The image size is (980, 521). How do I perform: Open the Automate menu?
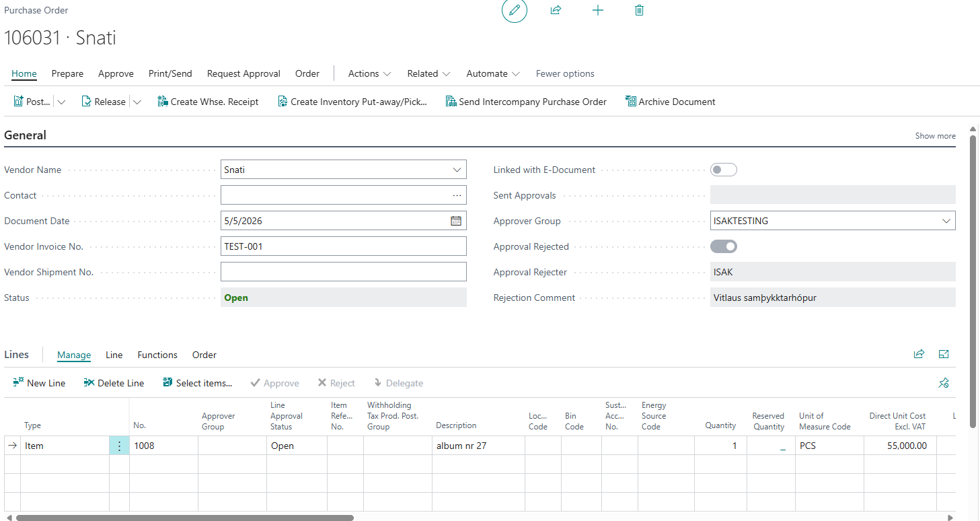click(493, 73)
